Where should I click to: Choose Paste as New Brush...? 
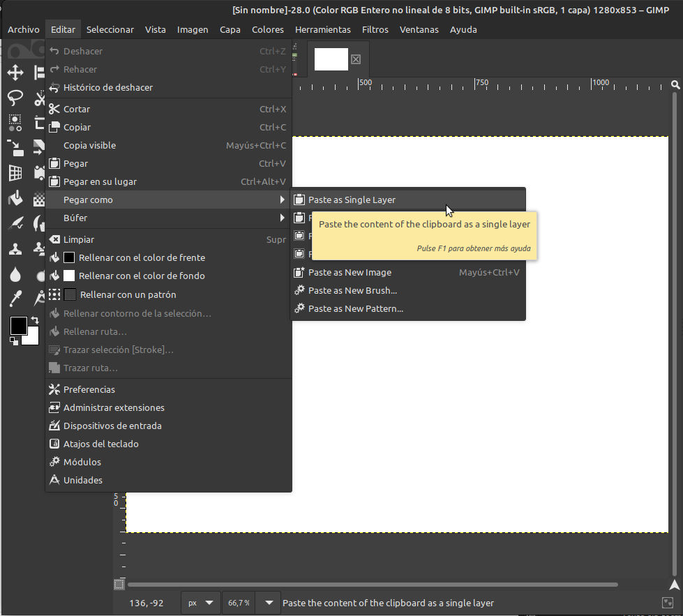pyautogui.click(x=408, y=291)
